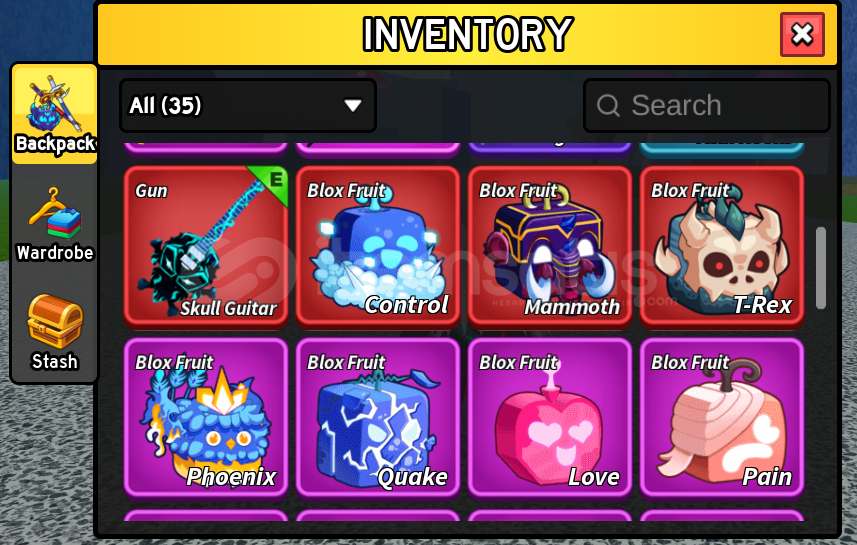Screen dimensions: 857x545
Task: Close the Inventory window
Action: pos(802,34)
